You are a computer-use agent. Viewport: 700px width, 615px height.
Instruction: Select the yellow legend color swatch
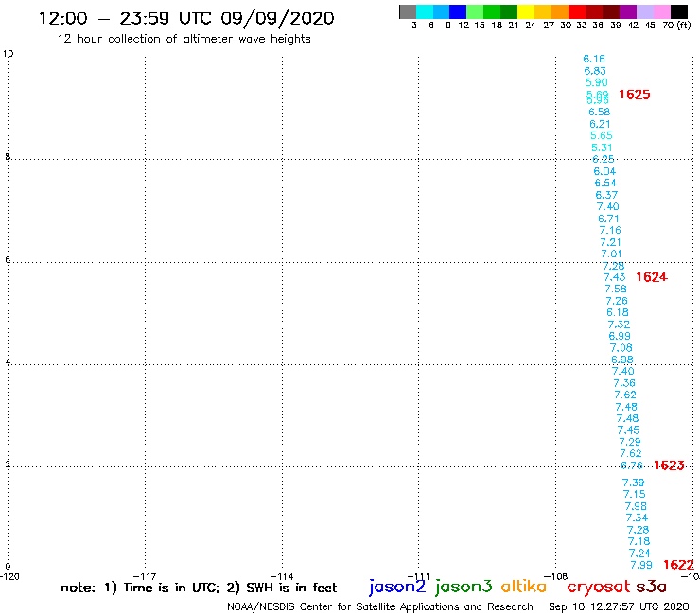coord(526,11)
